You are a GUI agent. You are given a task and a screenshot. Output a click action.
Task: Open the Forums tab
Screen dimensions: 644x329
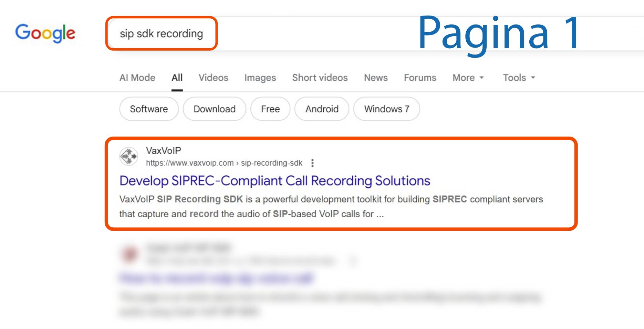(420, 78)
